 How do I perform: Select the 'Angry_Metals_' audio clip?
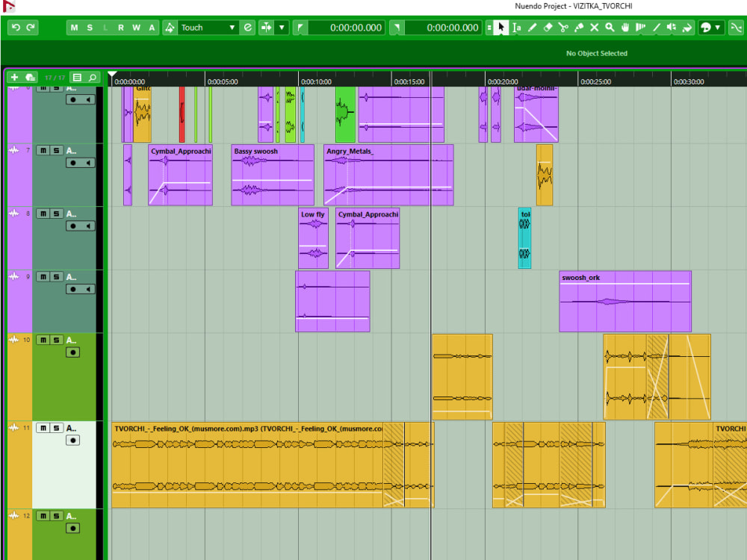(388, 175)
